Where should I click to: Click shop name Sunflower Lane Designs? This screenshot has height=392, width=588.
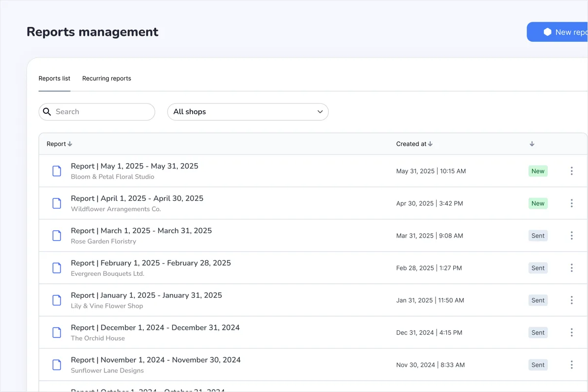click(x=107, y=371)
